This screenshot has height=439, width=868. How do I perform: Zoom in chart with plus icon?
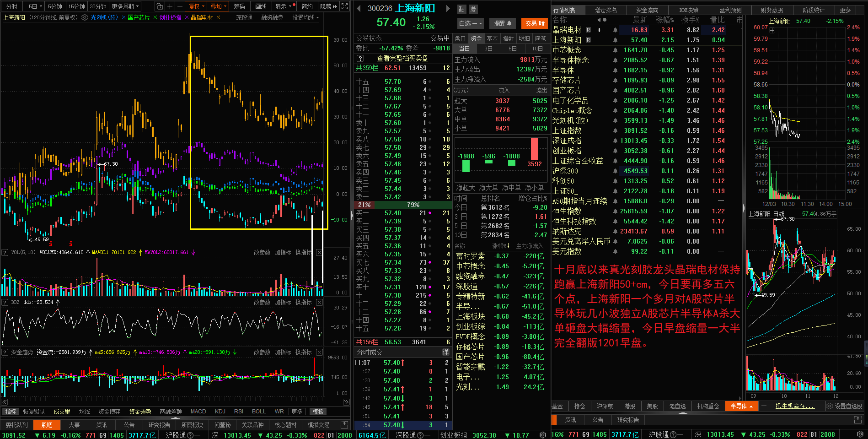pyautogui.click(x=170, y=6)
